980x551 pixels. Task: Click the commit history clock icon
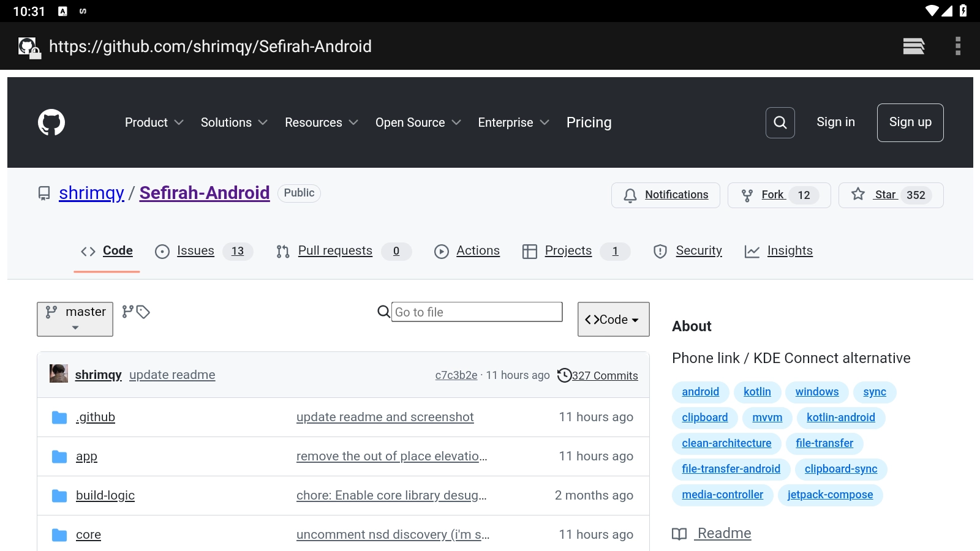pos(564,375)
